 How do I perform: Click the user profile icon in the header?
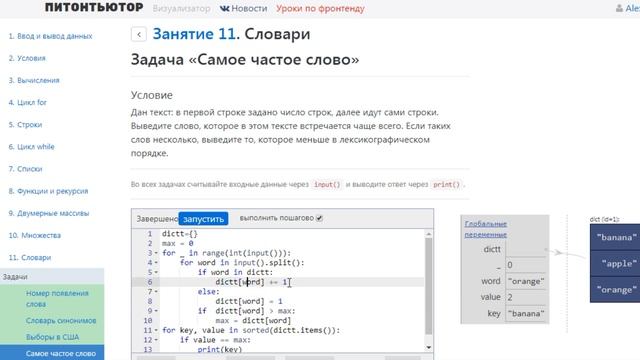[619, 8]
